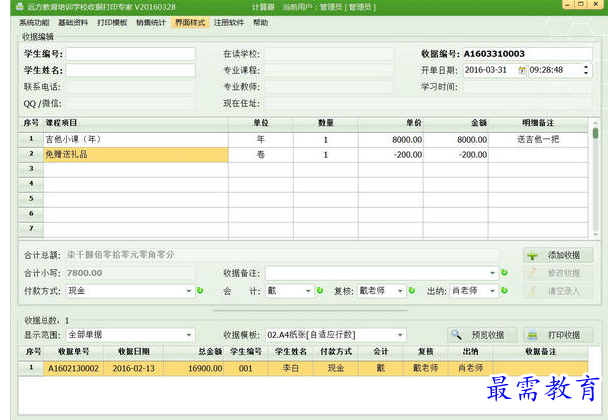Click the 总金额 column header
Viewport: 608px width, 420px height.
[x=193, y=352]
